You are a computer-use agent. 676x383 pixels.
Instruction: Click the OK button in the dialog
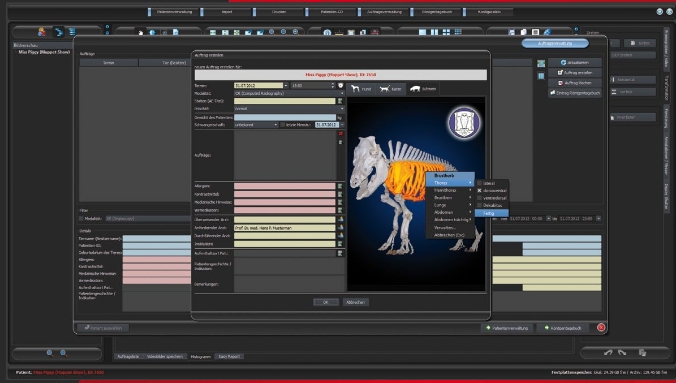[x=325, y=302]
